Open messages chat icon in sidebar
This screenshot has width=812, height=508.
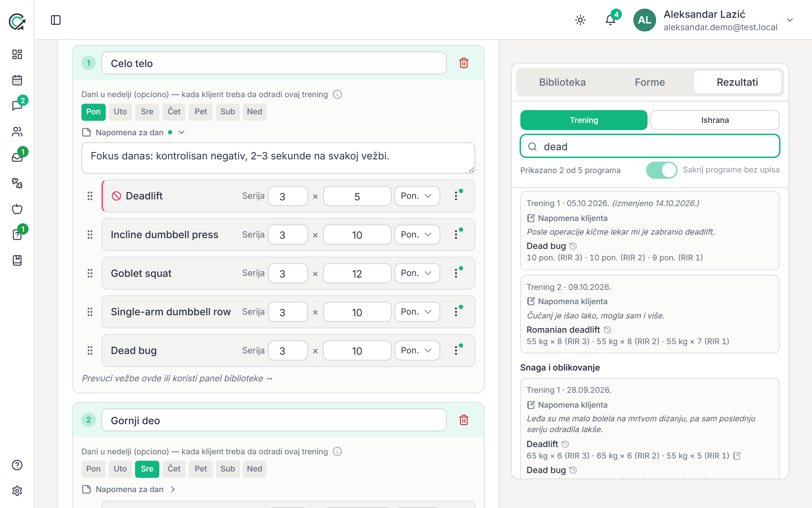[17, 106]
